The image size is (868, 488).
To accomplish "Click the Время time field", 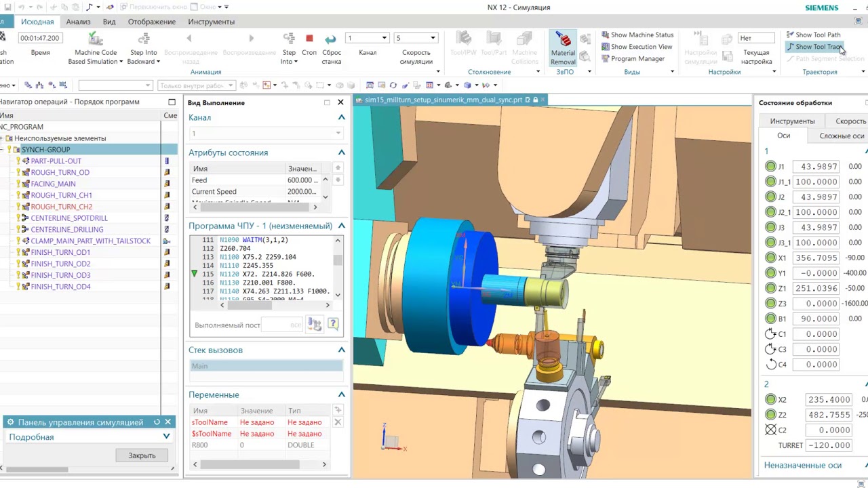I will pyautogui.click(x=40, y=38).
